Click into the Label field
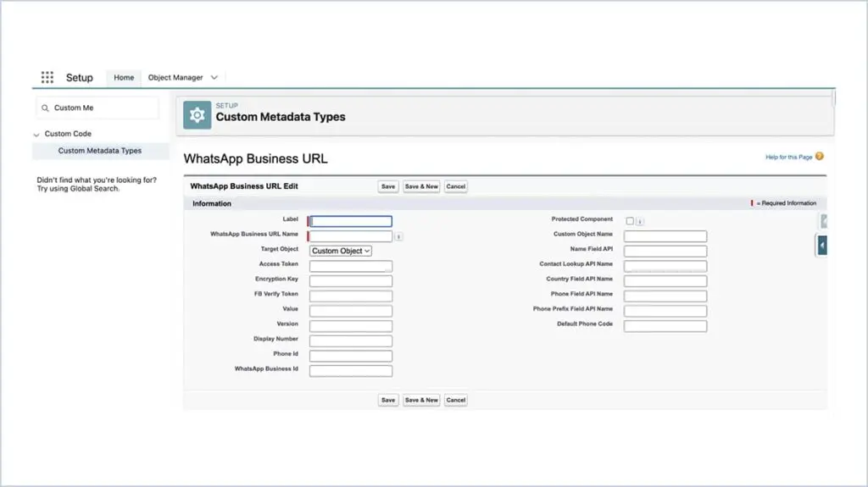The image size is (868, 487). tap(350, 221)
